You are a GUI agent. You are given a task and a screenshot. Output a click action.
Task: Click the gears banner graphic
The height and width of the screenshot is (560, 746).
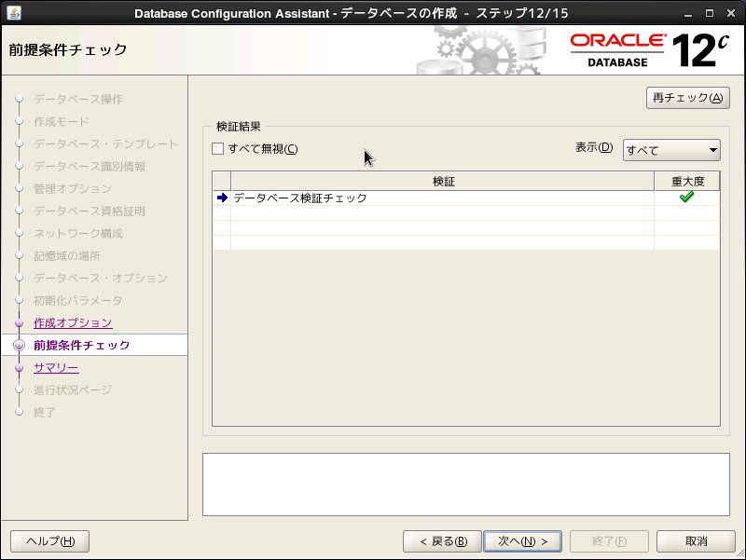(x=480, y=50)
